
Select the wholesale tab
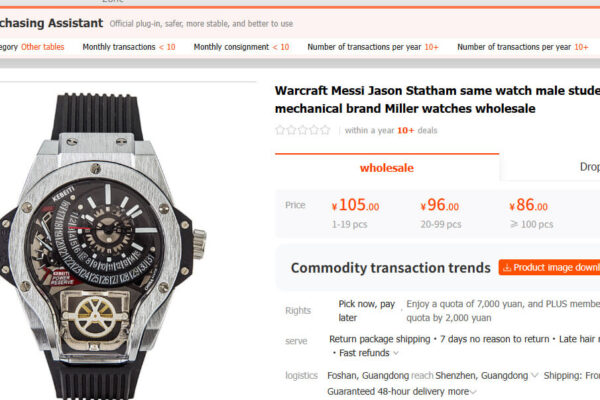click(x=387, y=168)
